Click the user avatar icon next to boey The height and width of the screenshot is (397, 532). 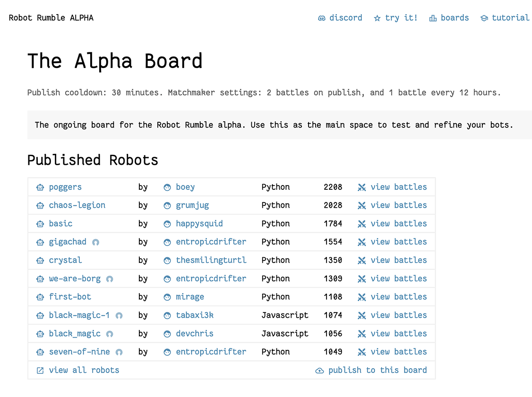coord(167,187)
